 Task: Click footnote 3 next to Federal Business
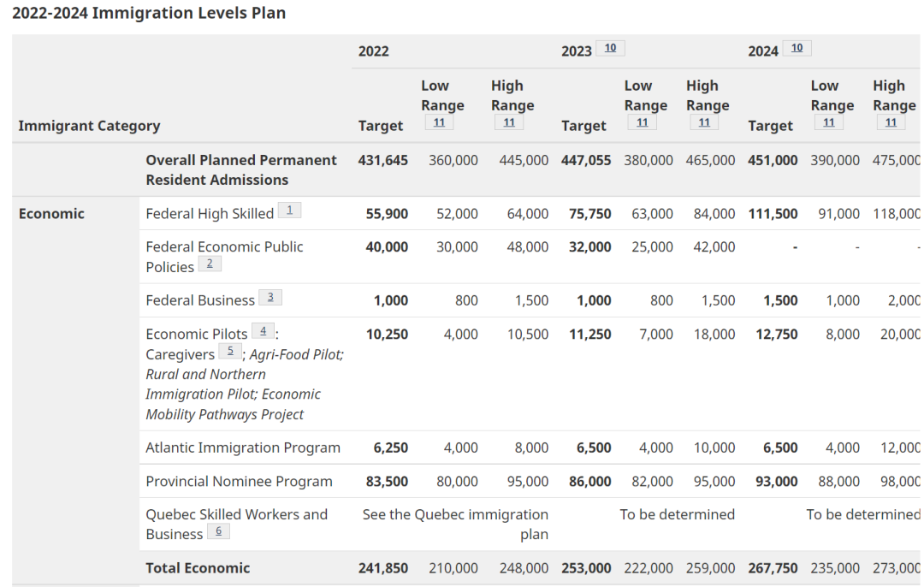pos(270,298)
